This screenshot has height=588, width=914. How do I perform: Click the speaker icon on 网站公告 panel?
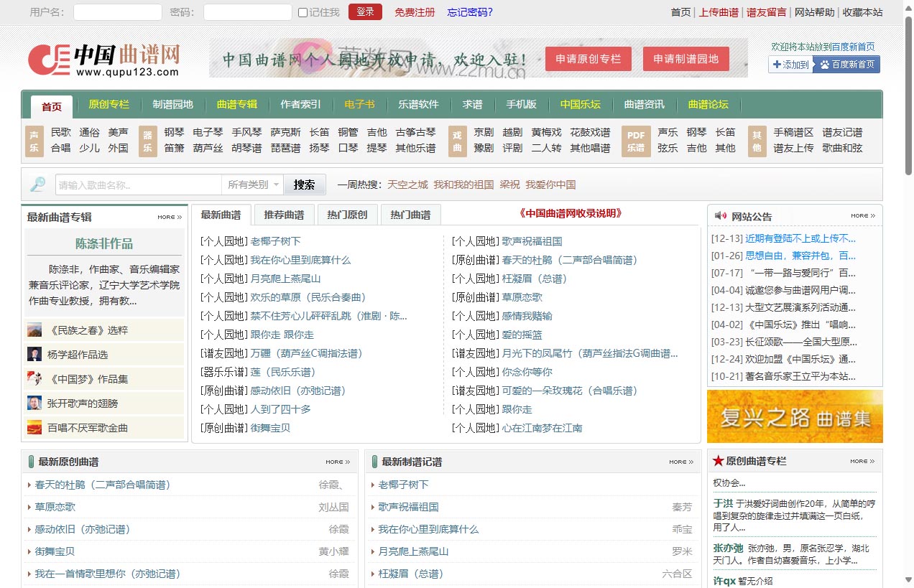click(x=721, y=216)
